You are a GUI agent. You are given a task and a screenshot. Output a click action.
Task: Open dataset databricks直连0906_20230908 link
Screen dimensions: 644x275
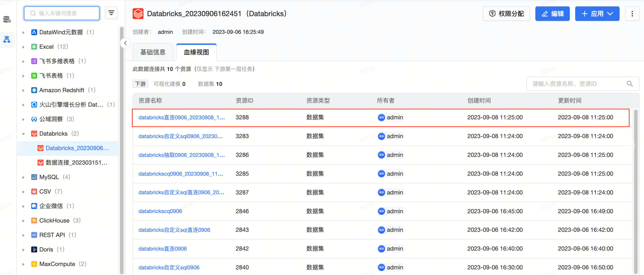[182, 118]
